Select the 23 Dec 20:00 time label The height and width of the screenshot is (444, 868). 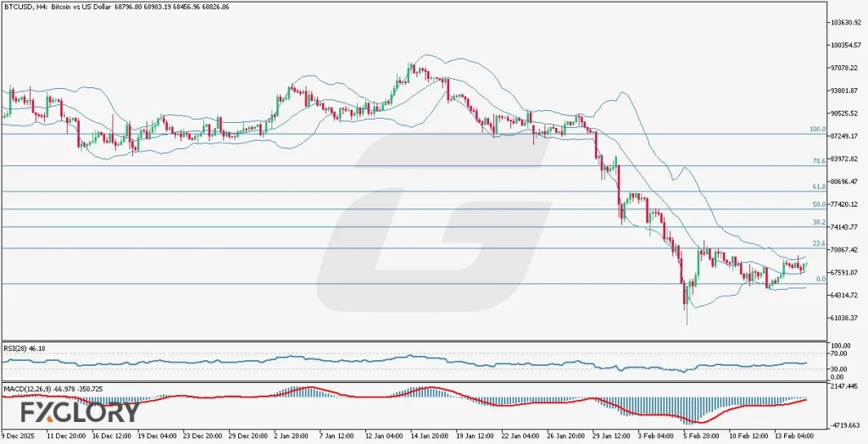[x=203, y=436]
